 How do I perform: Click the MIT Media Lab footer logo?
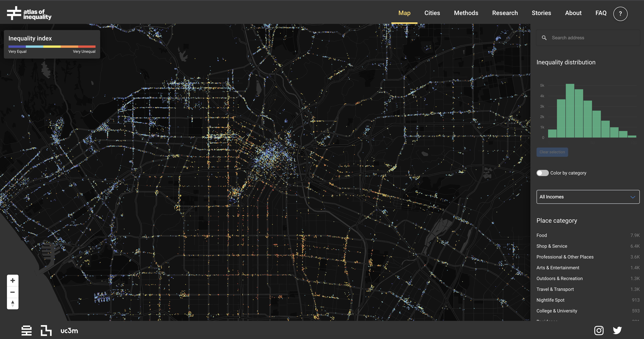(x=46, y=331)
